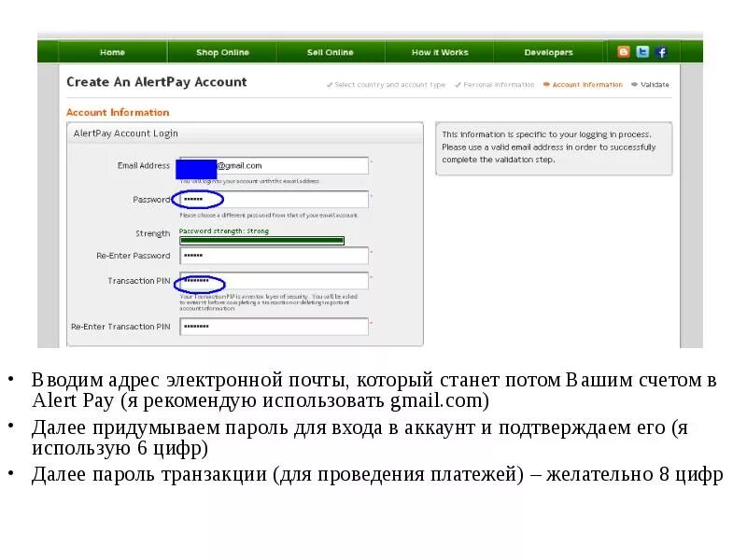Open the Facebook icon in the navigation bar

pos(661,52)
